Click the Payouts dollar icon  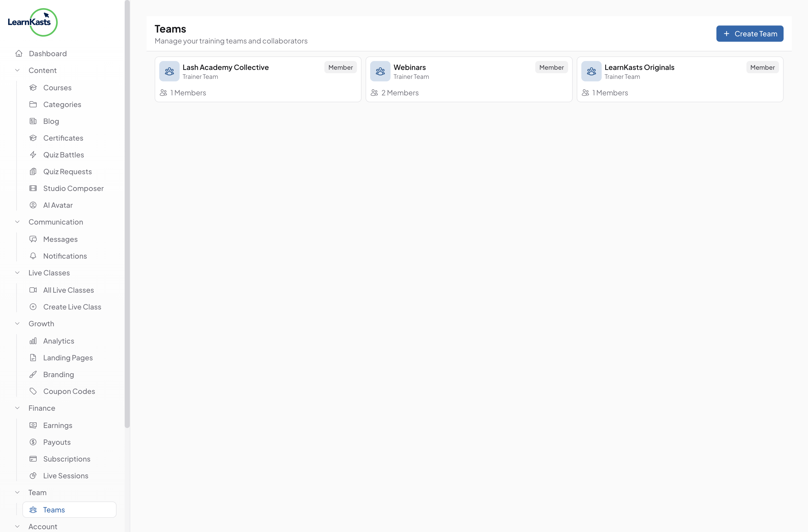tap(33, 442)
